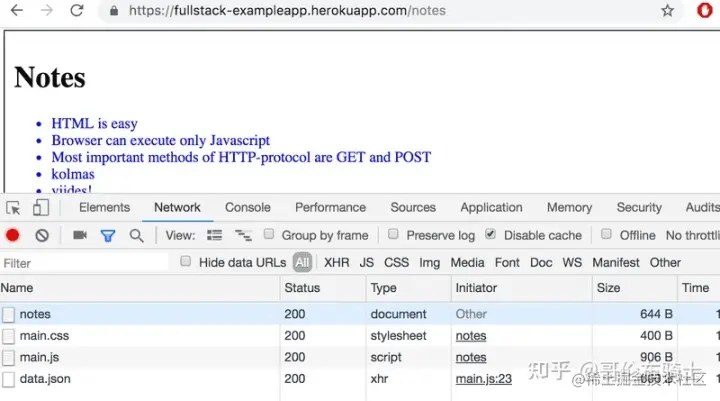The height and width of the screenshot is (401, 720).
Task: Filter requests by CSS
Action: 396,263
